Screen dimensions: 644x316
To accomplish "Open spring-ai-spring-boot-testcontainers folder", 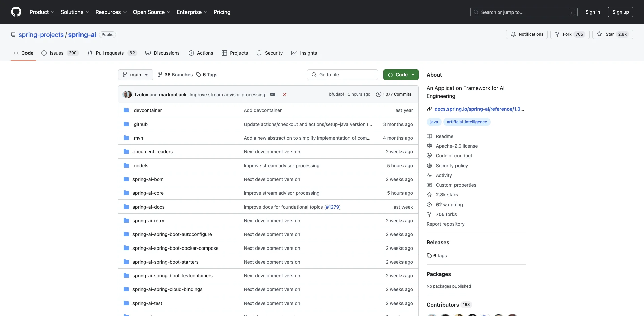I will [x=172, y=276].
